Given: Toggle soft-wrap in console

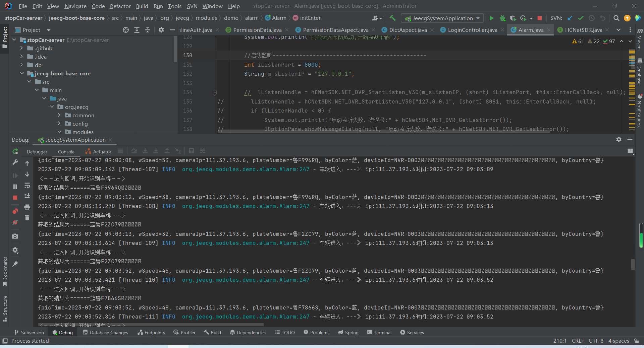Looking at the screenshot, I should 27,185.
